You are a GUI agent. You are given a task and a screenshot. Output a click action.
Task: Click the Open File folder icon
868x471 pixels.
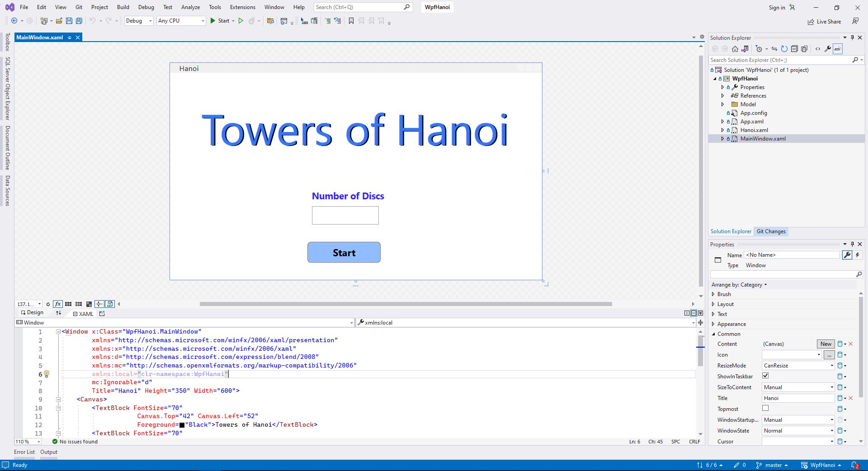click(x=59, y=21)
